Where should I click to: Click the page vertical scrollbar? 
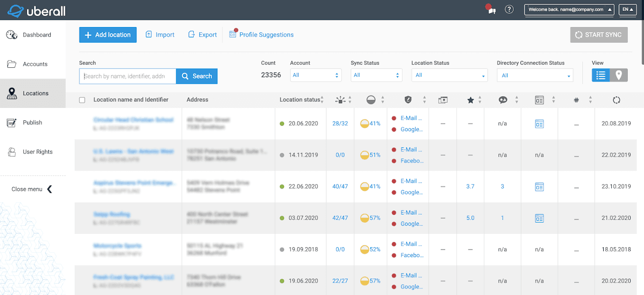pyautogui.click(x=642, y=33)
